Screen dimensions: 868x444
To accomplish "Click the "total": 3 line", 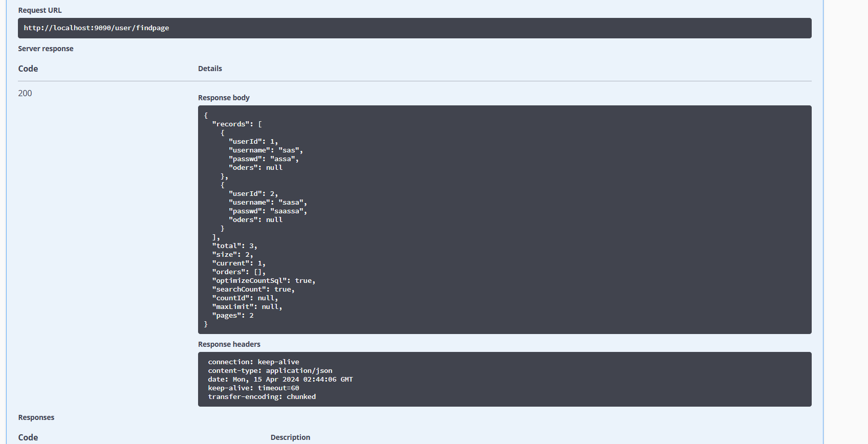I will tap(234, 246).
